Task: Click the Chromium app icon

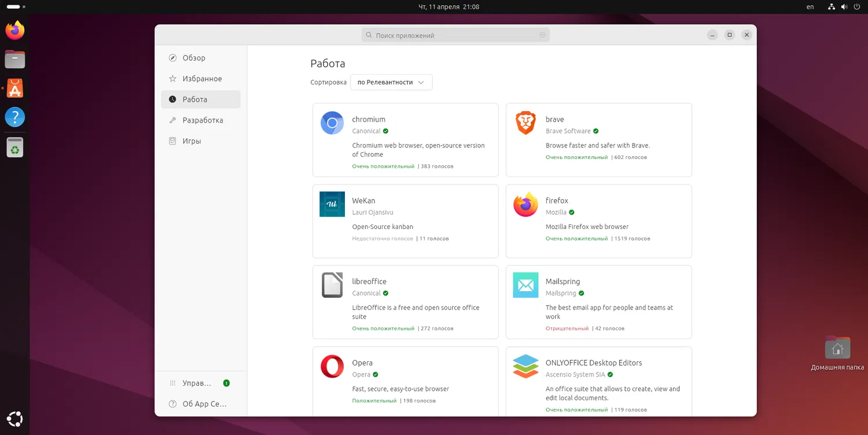Action: pos(332,123)
